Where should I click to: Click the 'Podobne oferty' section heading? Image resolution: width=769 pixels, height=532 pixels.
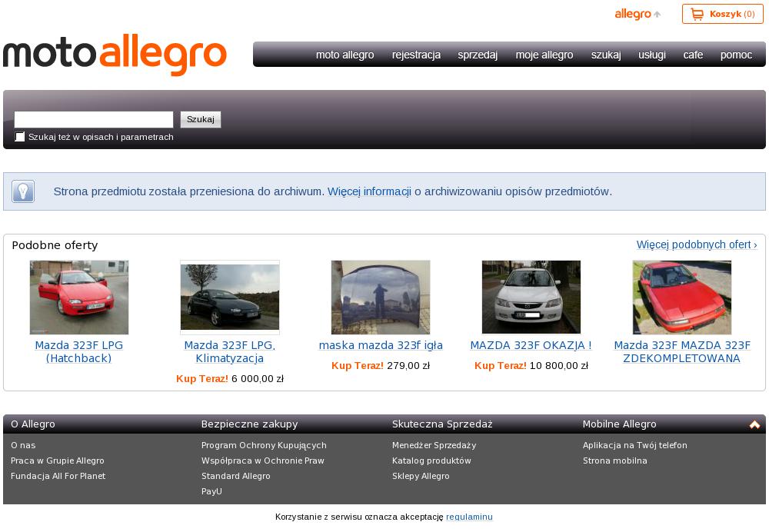point(55,245)
